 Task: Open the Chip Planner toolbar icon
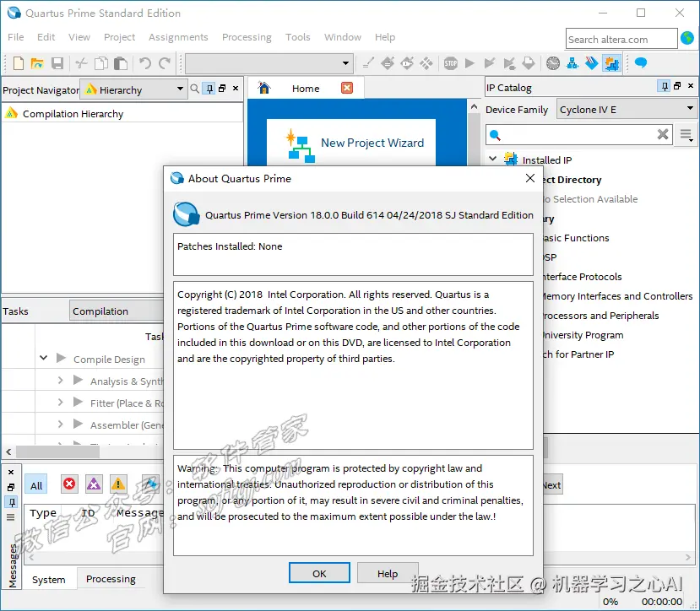tap(426, 63)
